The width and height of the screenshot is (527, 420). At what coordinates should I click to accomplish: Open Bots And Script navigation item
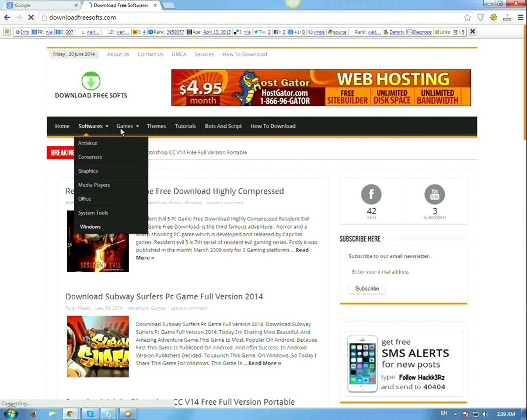click(x=223, y=126)
